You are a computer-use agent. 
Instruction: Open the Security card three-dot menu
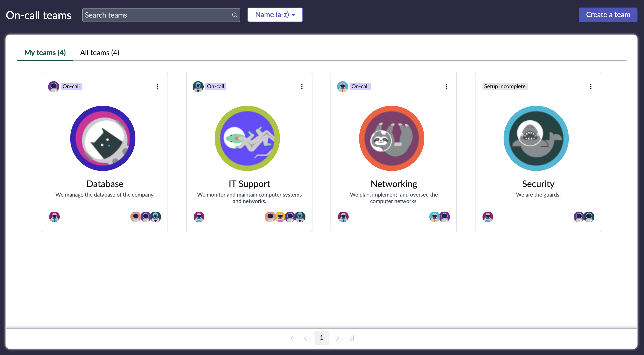pyautogui.click(x=591, y=87)
